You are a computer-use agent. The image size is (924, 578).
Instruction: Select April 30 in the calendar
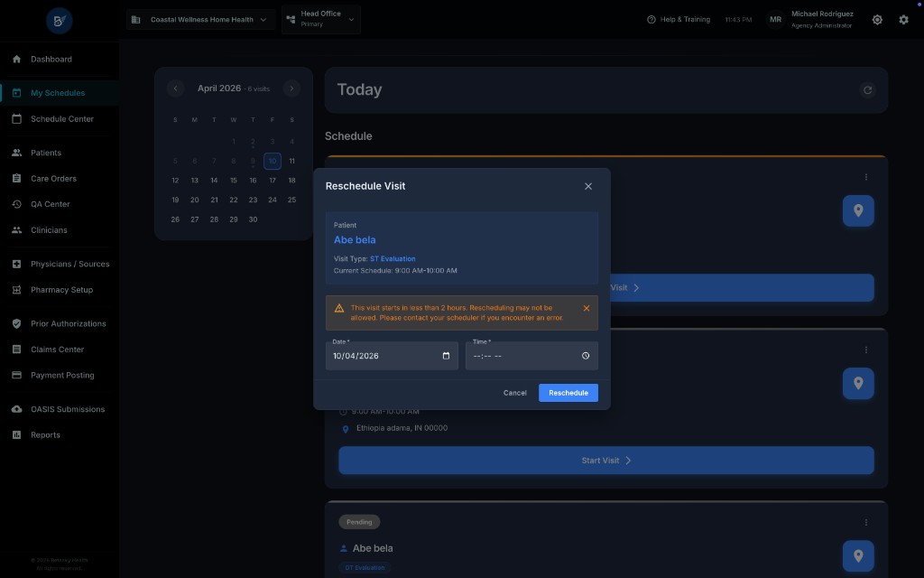[x=253, y=219]
